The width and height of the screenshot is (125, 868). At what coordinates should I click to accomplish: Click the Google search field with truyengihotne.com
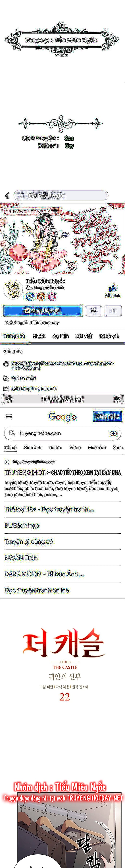[x=62, y=433]
